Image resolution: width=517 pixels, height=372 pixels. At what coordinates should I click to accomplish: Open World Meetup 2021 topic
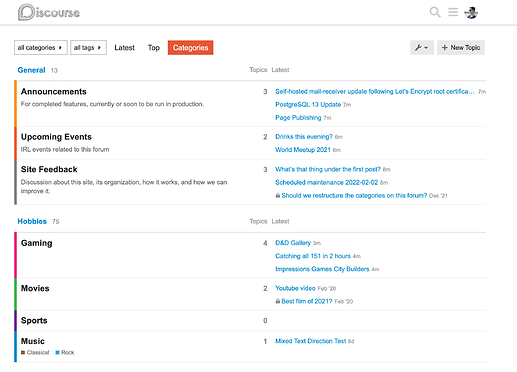303,150
